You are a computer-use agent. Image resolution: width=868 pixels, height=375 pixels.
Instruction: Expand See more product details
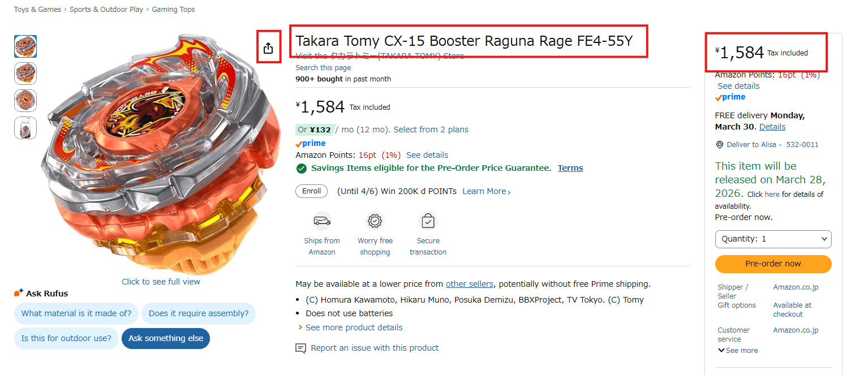coord(354,327)
